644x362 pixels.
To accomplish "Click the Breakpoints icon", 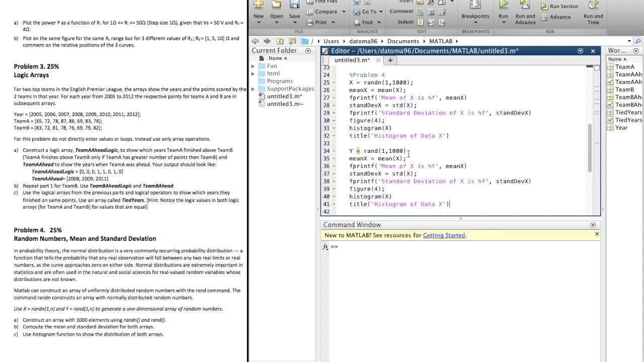I will [x=475, y=5].
